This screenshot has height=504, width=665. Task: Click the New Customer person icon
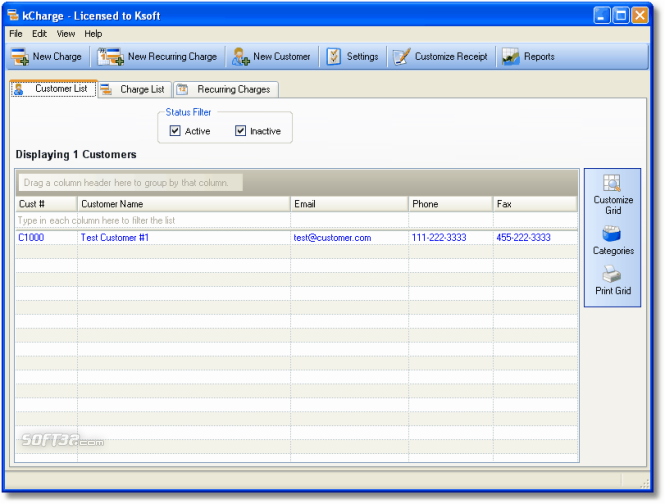[240, 57]
